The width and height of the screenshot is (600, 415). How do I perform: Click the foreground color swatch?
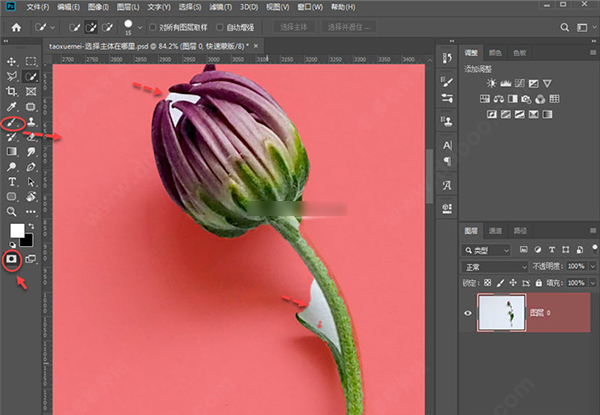click(16, 230)
